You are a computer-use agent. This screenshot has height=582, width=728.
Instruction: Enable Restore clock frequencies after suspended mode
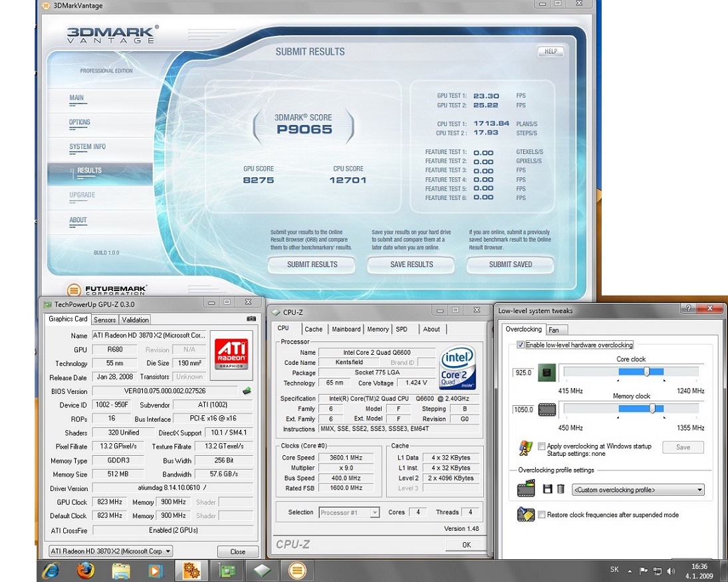point(541,514)
